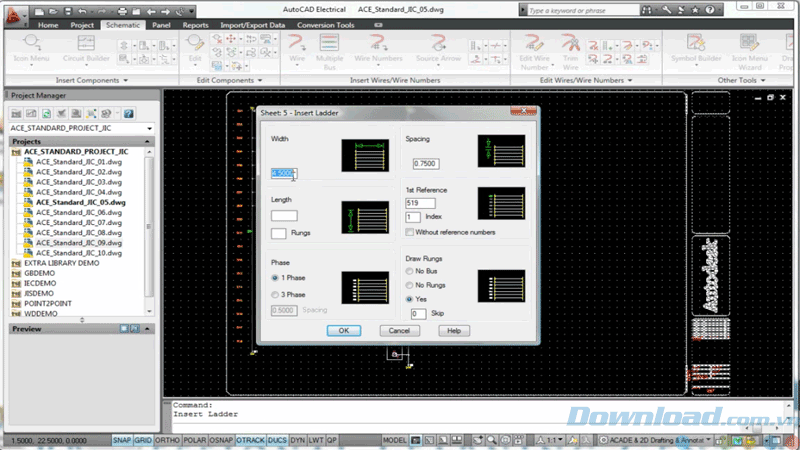The width and height of the screenshot is (800, 450).
Task: Choose the Source Arrow tool
Action: point(438,49)
